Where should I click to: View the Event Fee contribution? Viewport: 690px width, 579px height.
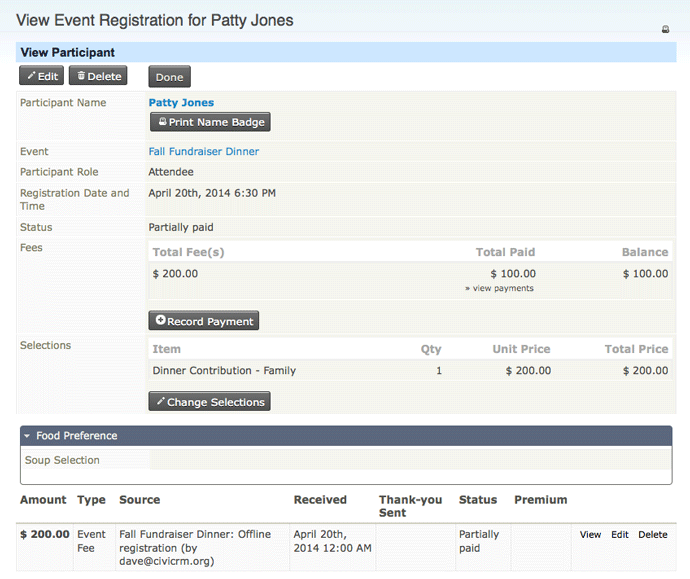click(590, 535)
